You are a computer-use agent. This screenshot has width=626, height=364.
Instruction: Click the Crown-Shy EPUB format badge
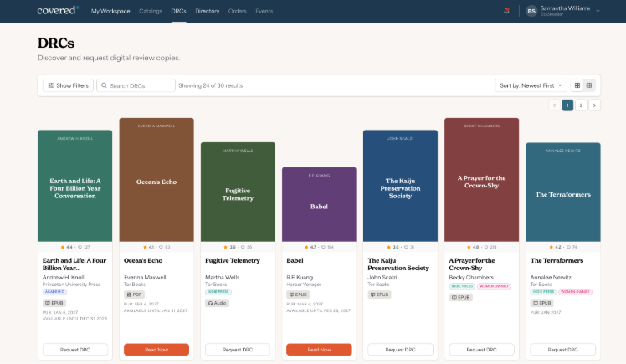point(461,297)
